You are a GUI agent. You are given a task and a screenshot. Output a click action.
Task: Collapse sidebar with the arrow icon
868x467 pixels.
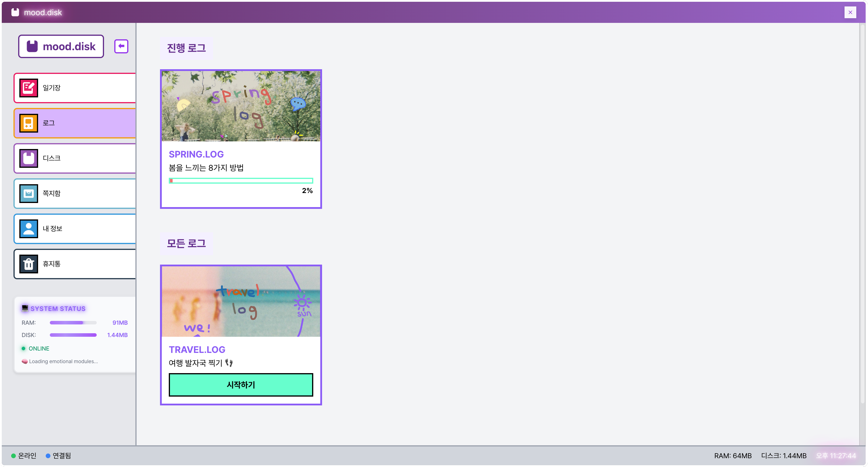click(121, 46)
